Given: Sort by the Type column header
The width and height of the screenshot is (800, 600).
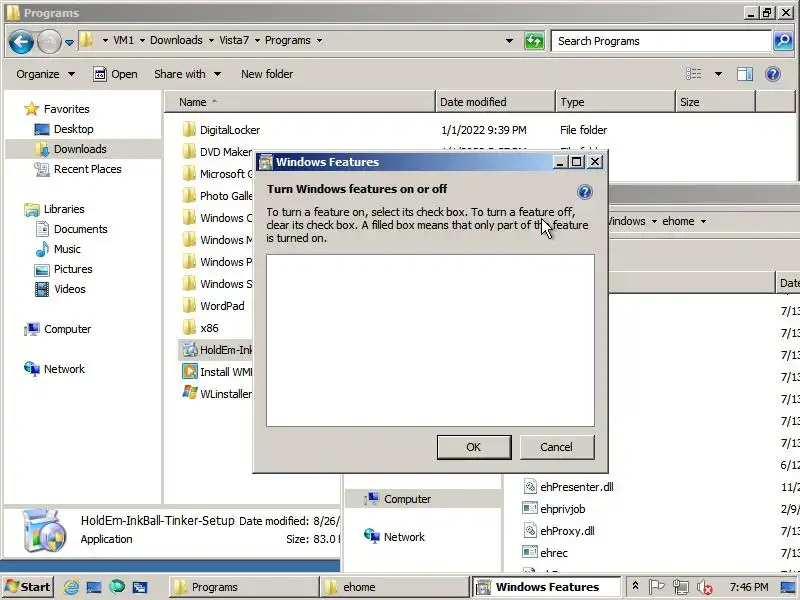Looking at the screenshot, I should [x=615, y=102].
